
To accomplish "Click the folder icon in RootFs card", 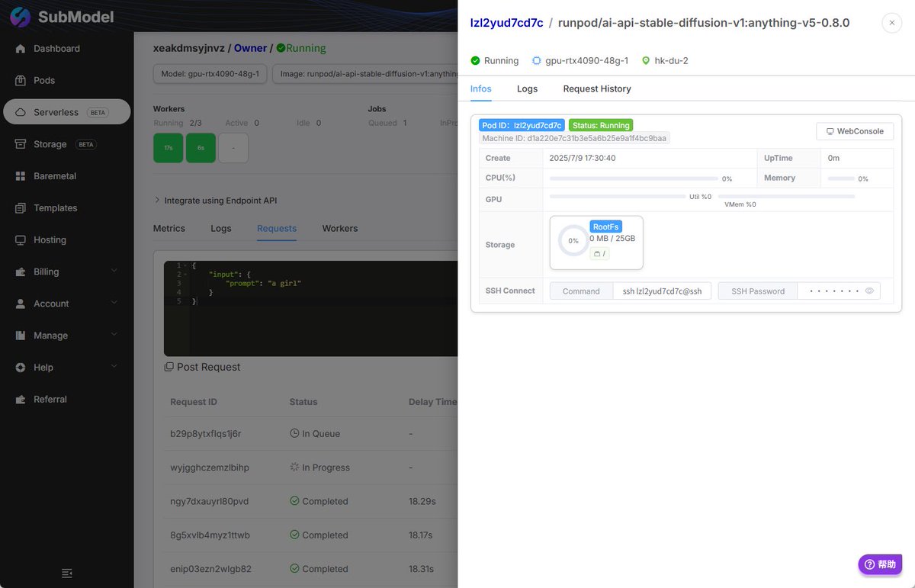I will (597, 254).
